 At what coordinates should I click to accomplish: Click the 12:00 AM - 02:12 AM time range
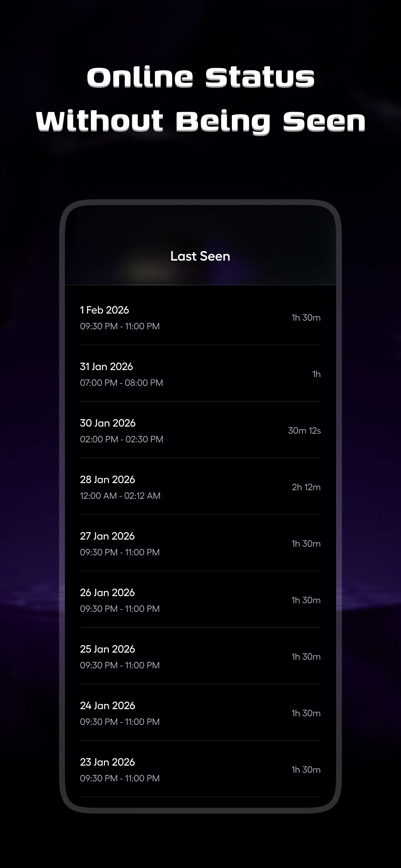pyautogui.click(x=120, y=496)
